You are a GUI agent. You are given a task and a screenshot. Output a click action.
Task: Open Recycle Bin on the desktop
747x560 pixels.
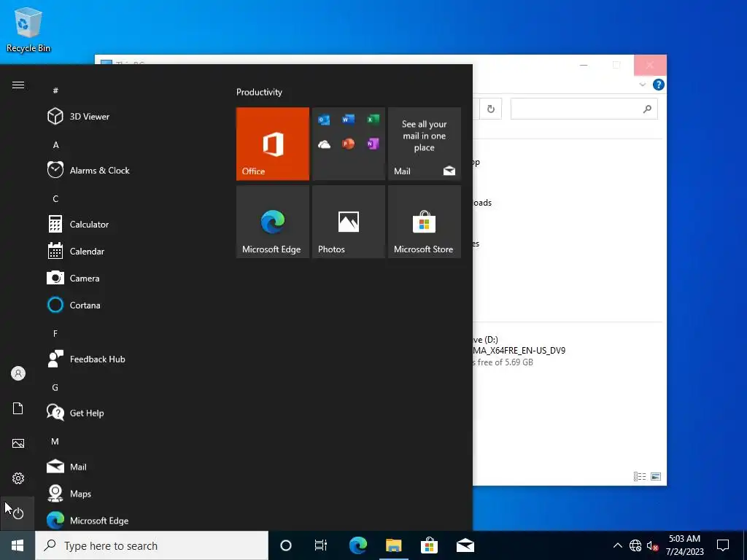[x=28, y=29]
